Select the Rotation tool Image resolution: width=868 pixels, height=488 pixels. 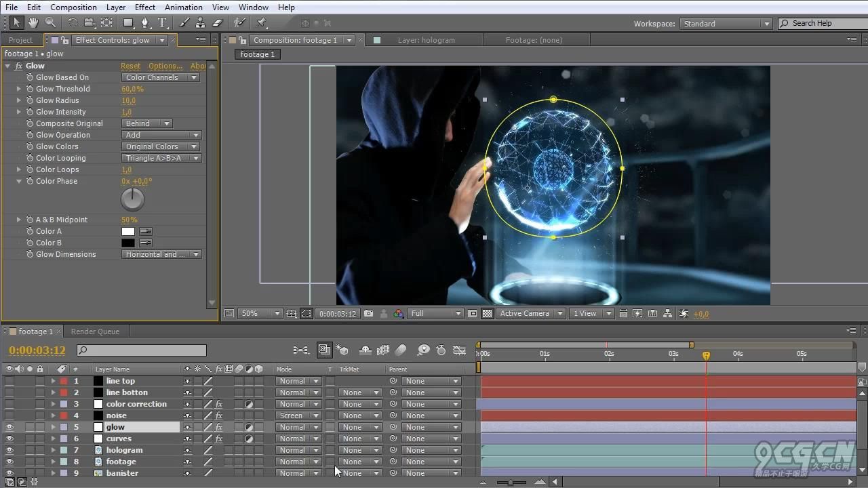pos(73,23)
